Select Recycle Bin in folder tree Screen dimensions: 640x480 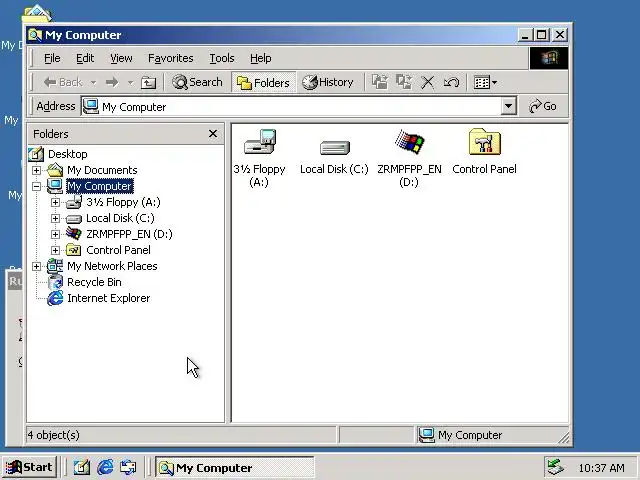pyautogui.click(x=94, y=282)
